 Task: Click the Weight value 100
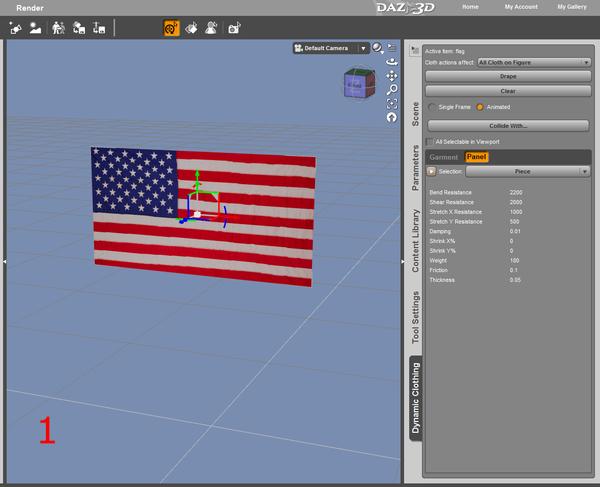[514, 261]
